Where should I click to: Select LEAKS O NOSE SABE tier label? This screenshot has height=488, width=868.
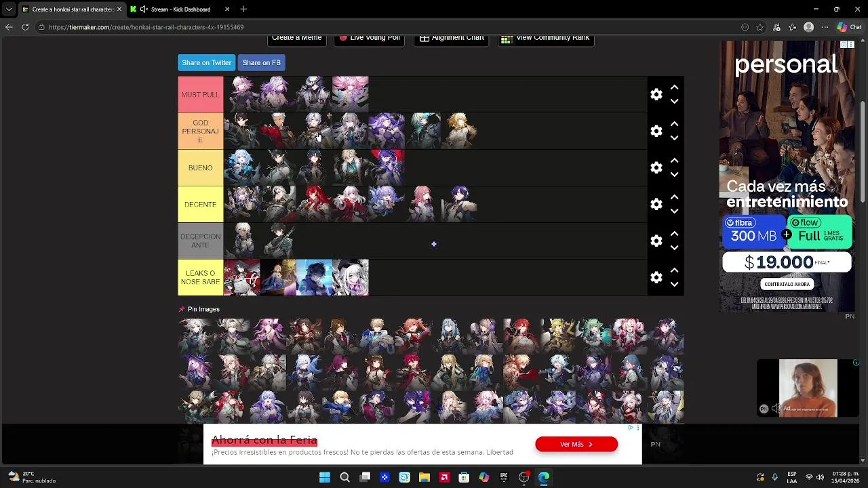200,278
